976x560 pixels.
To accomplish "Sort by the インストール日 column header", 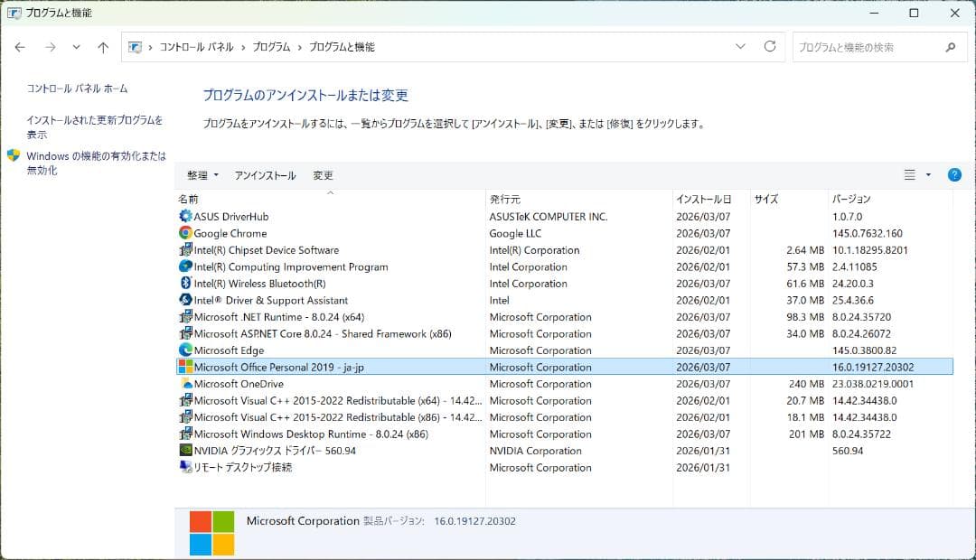I will [712, 199].
